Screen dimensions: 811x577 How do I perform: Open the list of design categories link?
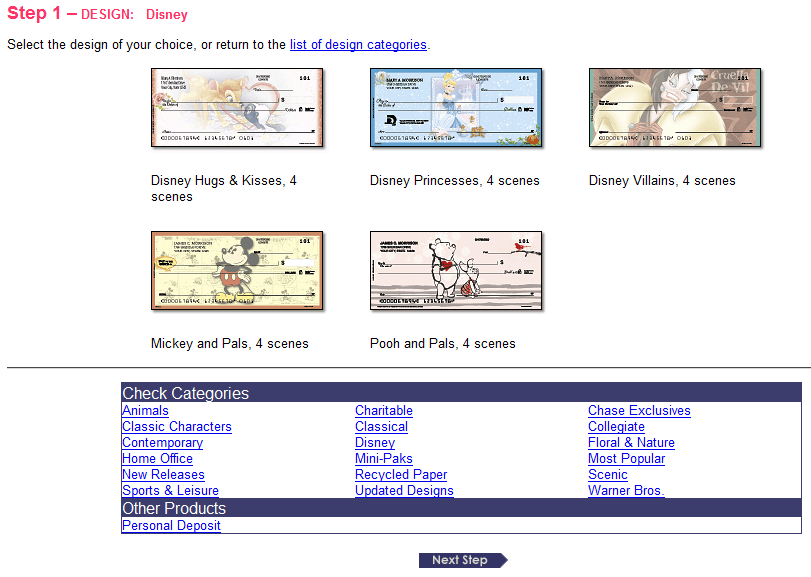[x=358, y=45]
